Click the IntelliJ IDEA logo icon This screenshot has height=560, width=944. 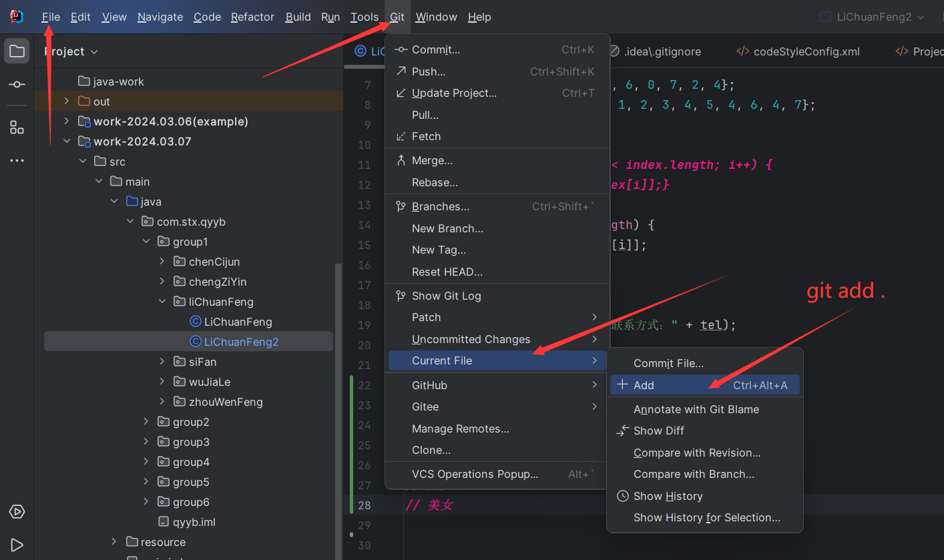pyautogui.click(x=17, y=17)
